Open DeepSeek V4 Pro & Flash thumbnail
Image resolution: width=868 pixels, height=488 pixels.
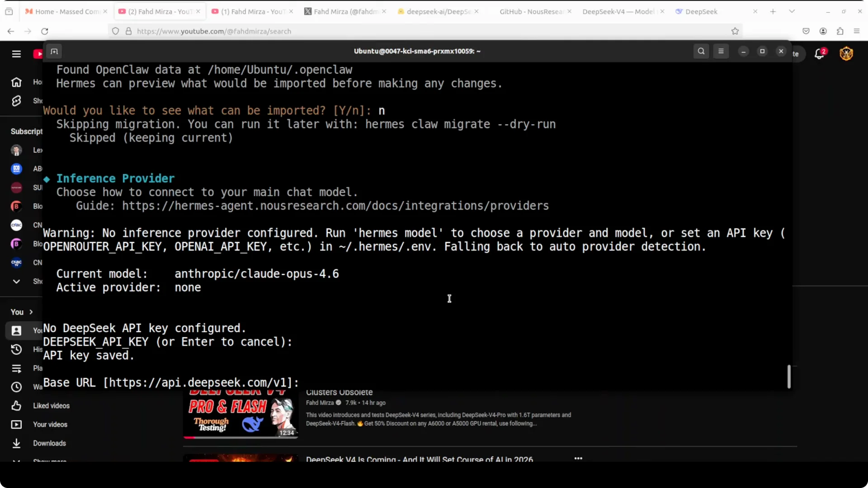(x=241, y=414)
